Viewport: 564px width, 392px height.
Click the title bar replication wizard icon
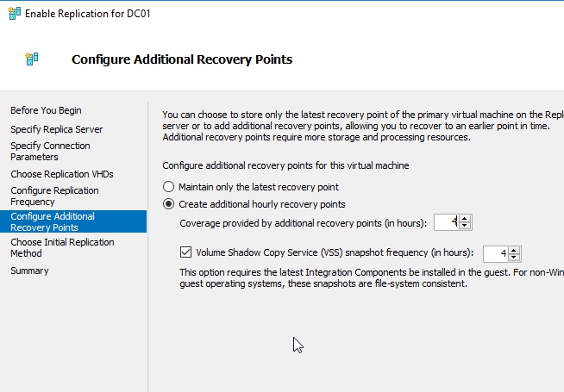click(12, 15)
